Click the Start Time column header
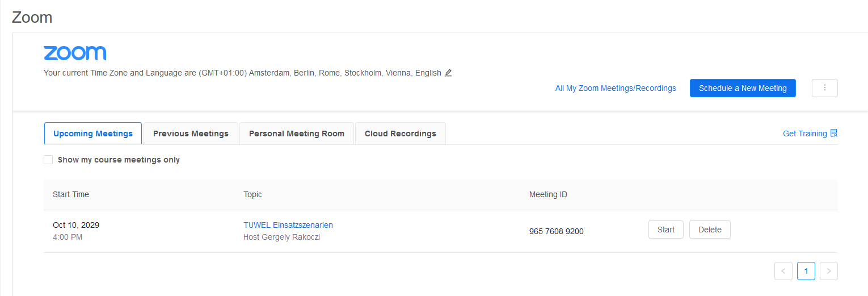 coord(71,194)
